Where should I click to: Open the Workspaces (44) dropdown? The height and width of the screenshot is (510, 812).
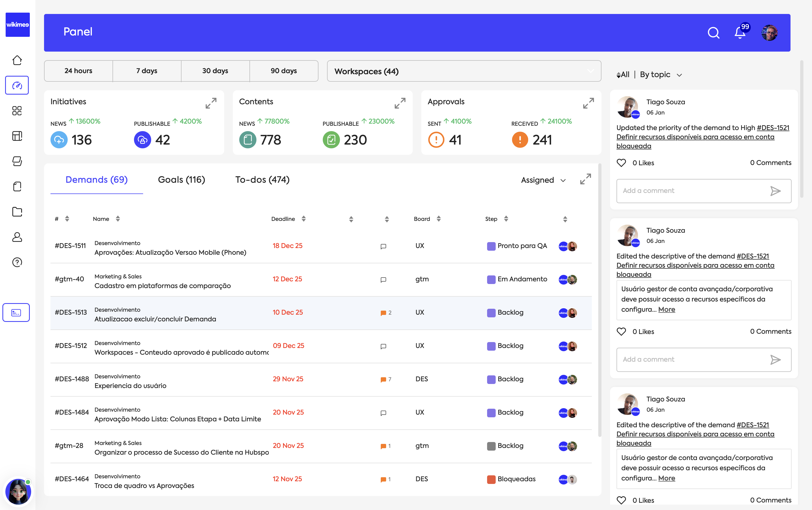point(463,71)
